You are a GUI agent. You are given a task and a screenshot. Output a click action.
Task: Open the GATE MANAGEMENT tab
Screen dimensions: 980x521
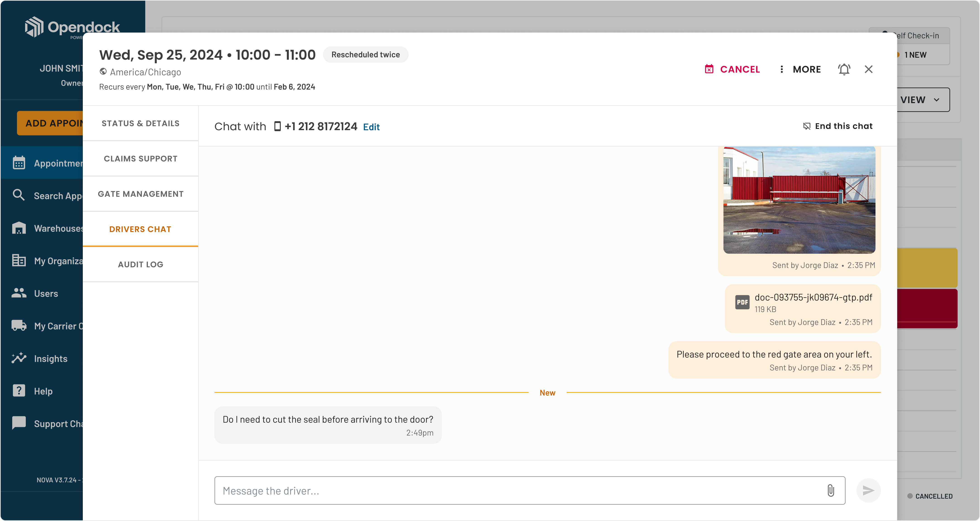[140, 194]
